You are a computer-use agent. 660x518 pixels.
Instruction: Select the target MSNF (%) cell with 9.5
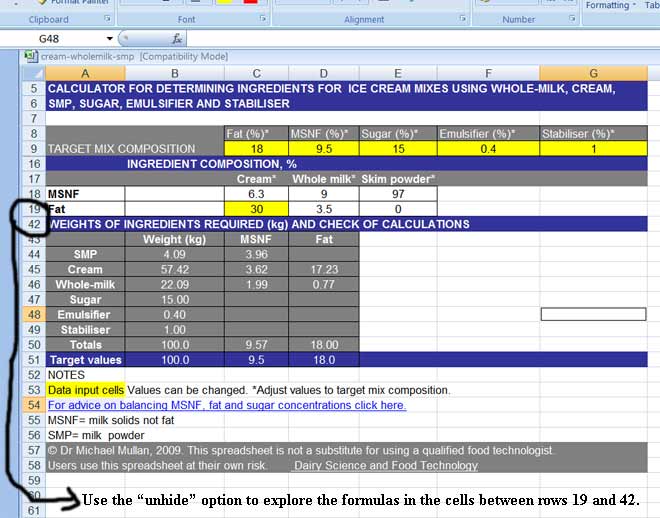point(323,149)
